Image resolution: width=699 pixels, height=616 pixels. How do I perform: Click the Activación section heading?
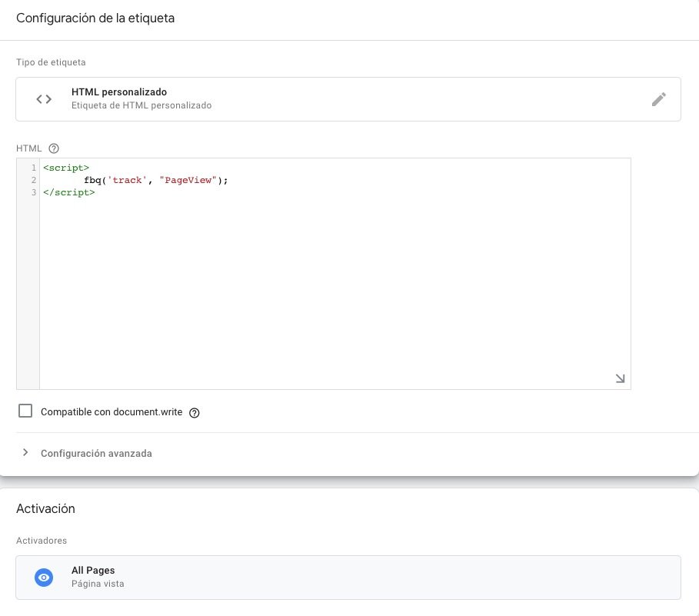pyautogui.click(x=45, y=508)
